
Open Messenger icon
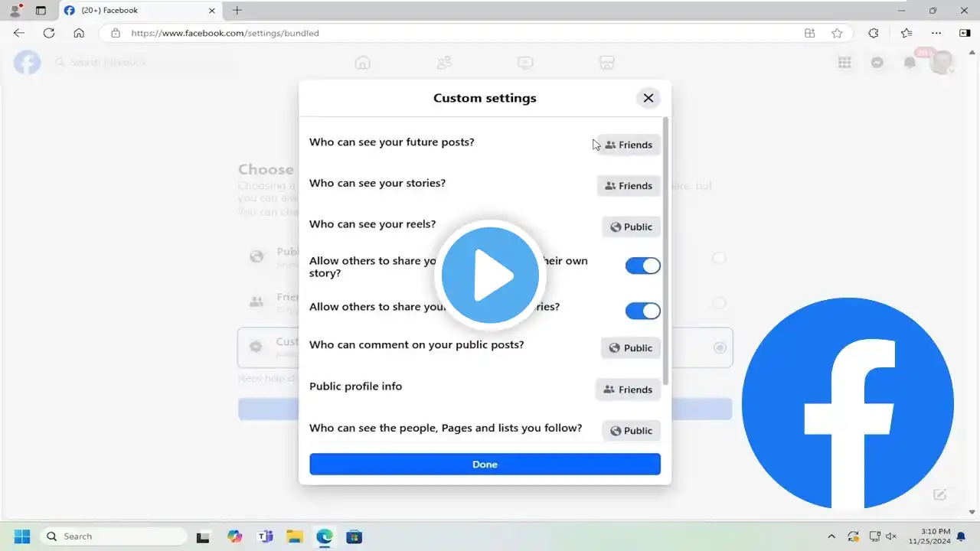[877, 63]
